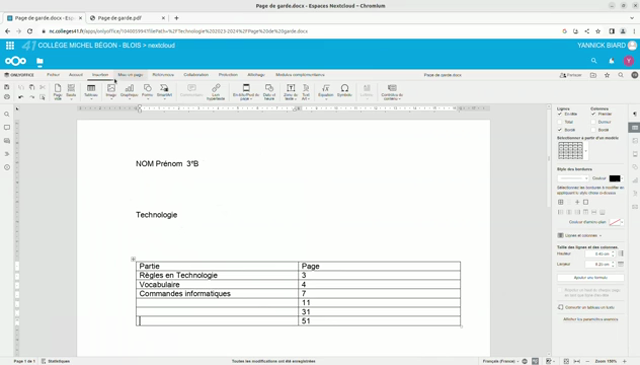This screenshot has width=640, height=365.
Task: Switch to the Affichage tab
Action: coord(256,75)
